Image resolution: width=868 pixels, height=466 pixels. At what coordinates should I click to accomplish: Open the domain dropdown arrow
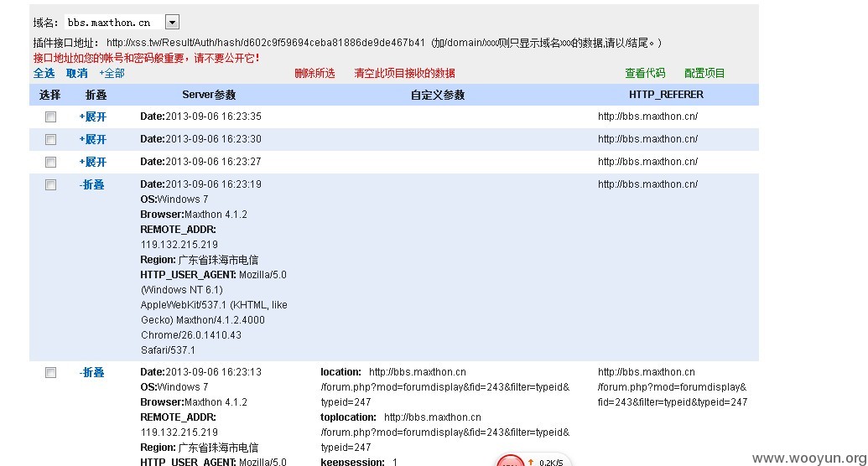(x=172, y=22)
